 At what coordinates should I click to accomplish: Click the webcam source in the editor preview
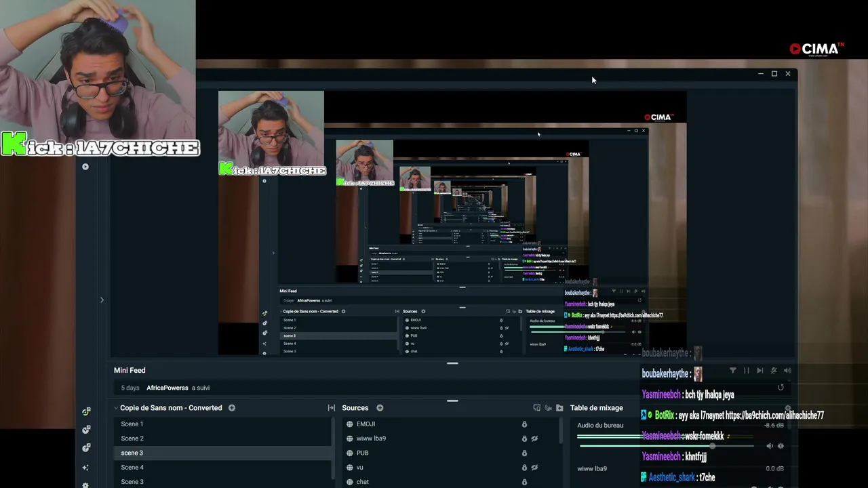(271, 129)
